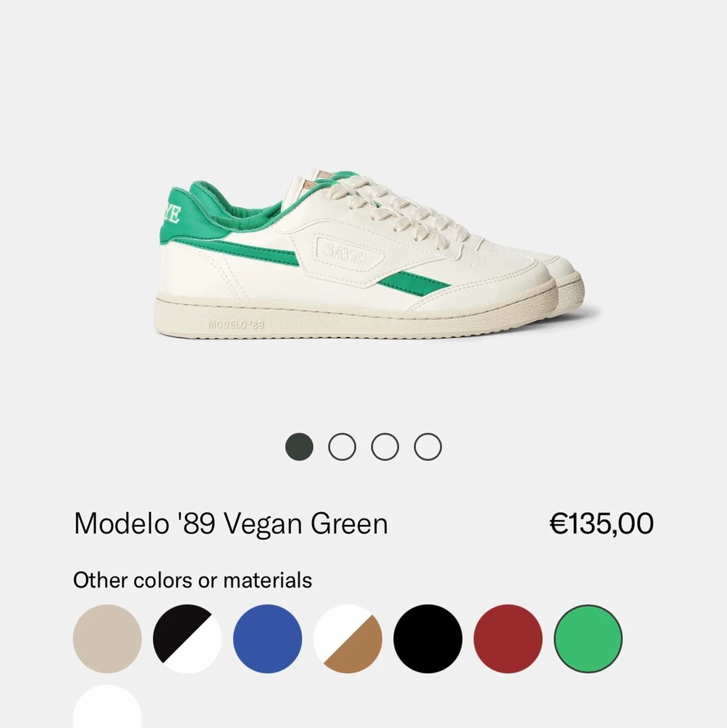Select the outlined green color swatch
Screen dimensions: 727x728
click(588, 638)
